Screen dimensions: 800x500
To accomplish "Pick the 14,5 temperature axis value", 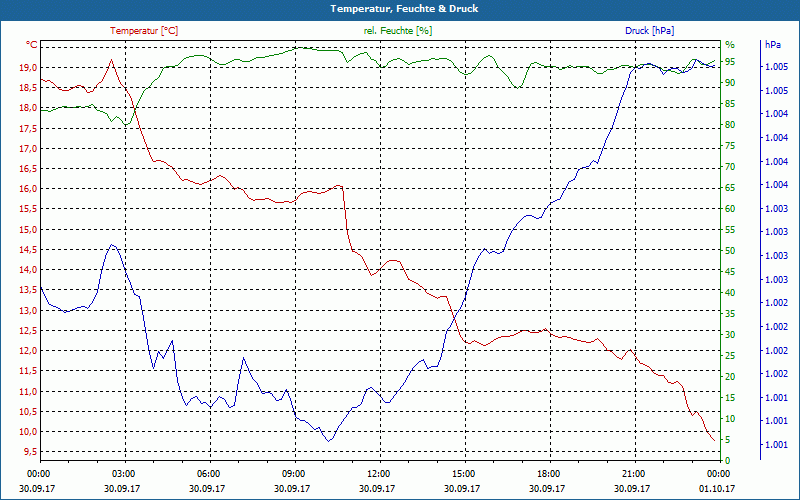I will tap(28, 250).
